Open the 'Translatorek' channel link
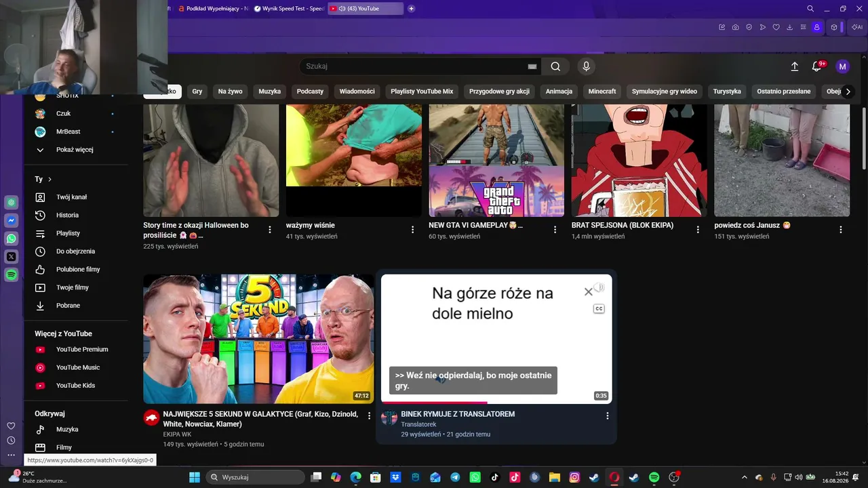Viewport: 868px width, 488px height. click(418, 424)
